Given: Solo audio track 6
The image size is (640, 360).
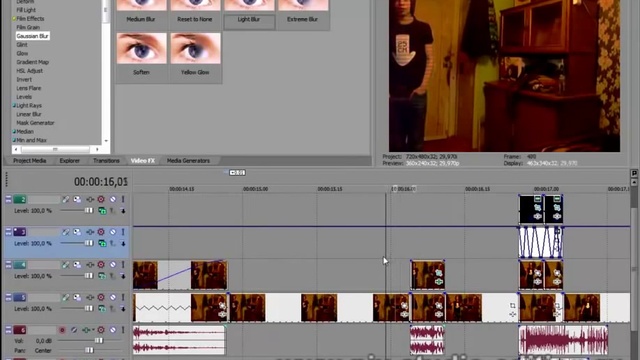Looking at the screenshot, I should [123, 330].
